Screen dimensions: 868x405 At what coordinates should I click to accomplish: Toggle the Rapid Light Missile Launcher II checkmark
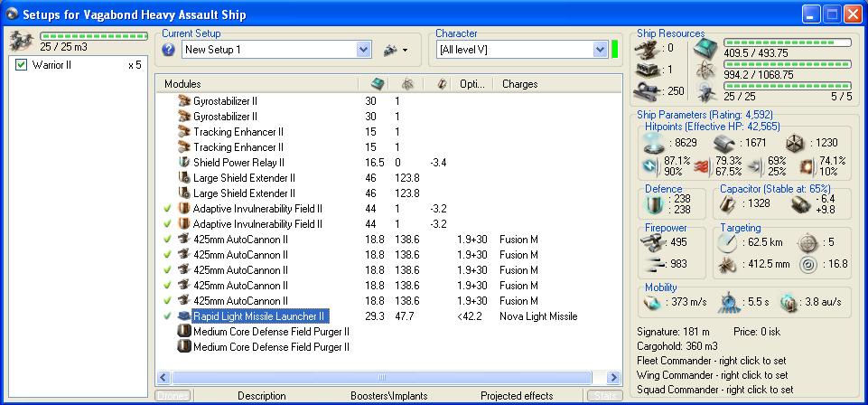(167, 316)
